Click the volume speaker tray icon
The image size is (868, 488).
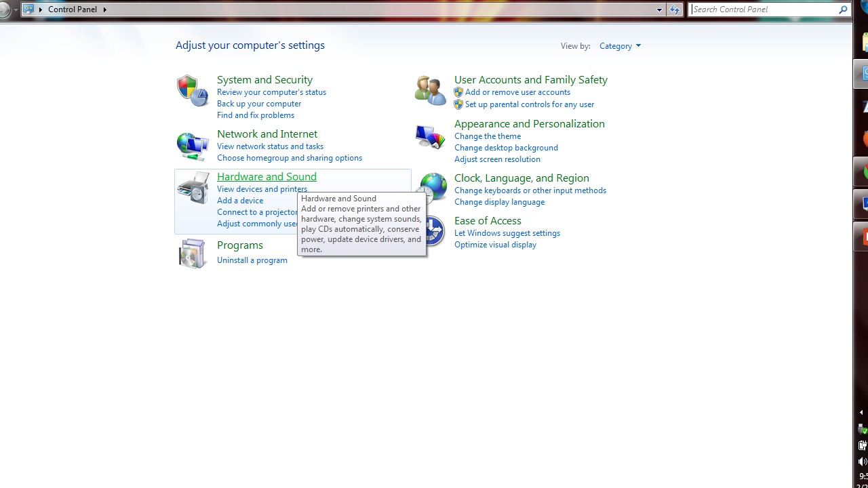pyautogui.click(x=863, y=462)
